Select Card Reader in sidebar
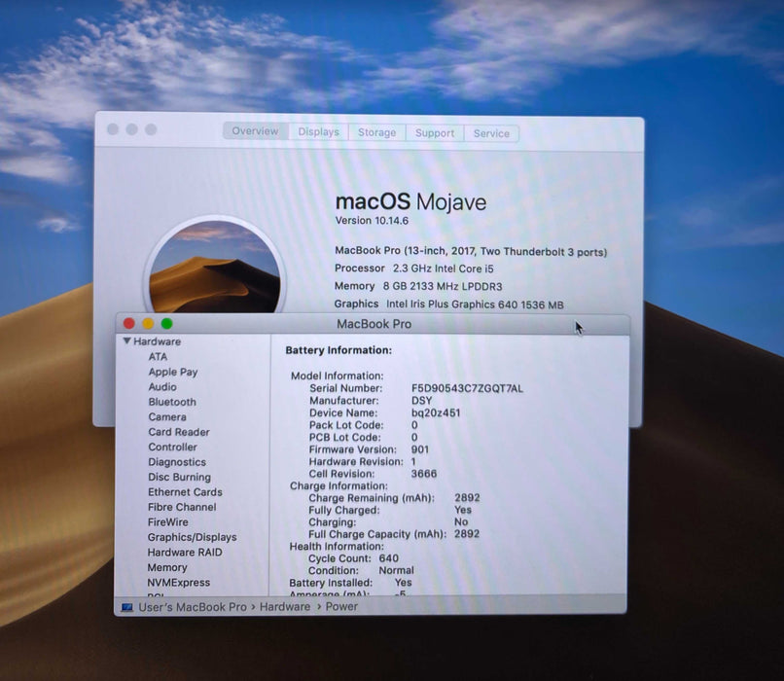784x681 pixels. pos(179,432)
